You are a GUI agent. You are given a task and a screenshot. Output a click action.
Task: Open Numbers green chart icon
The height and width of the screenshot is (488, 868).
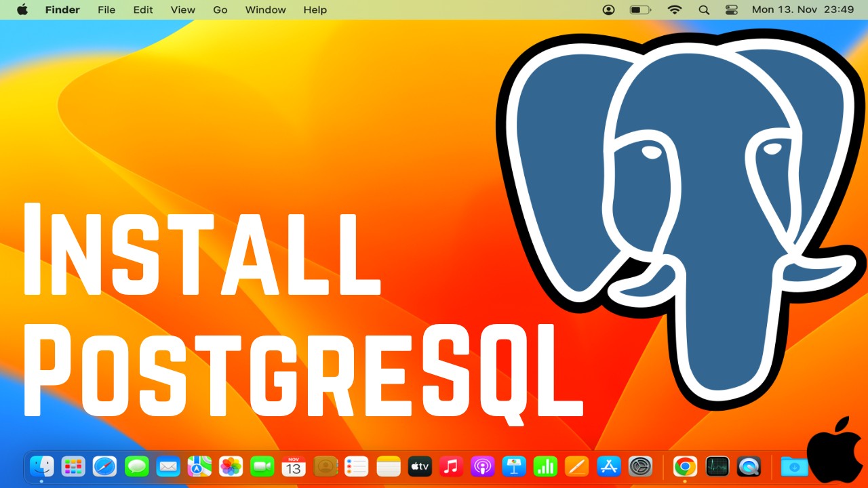coord(546,466)
